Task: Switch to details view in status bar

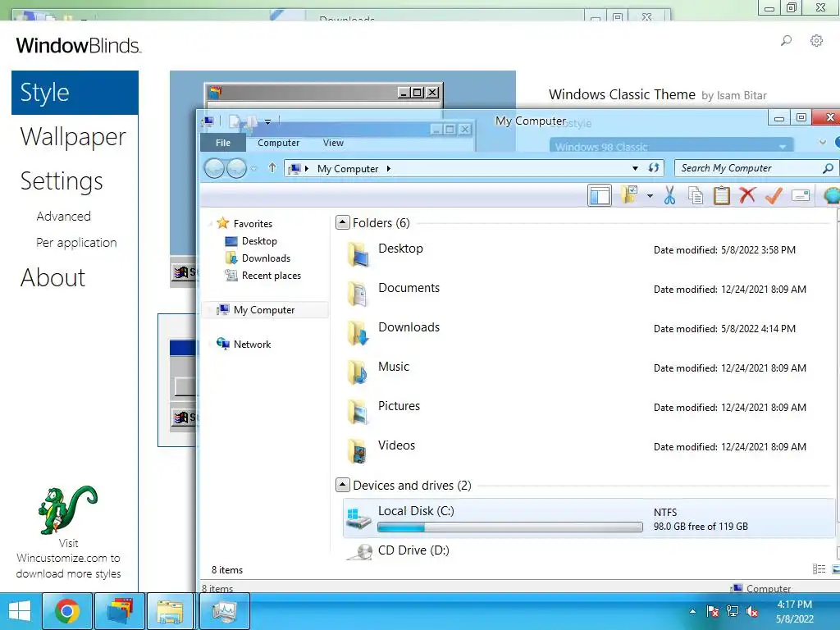Action: 819,569
